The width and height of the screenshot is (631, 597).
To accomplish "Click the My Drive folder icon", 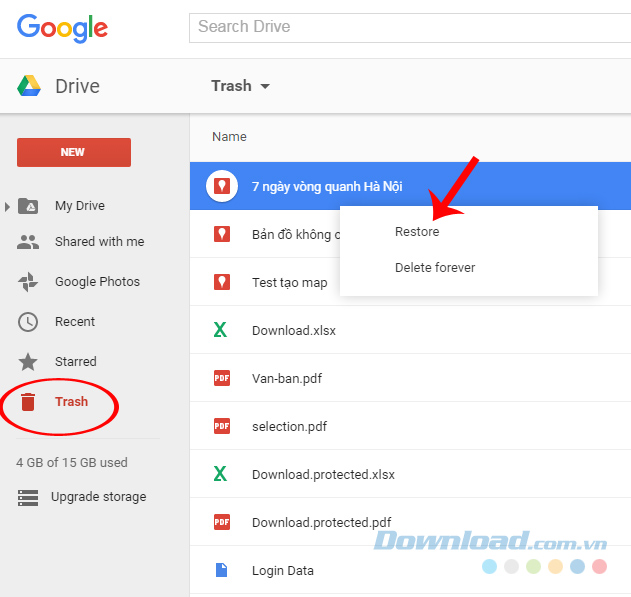I will [x=28, y=206].
